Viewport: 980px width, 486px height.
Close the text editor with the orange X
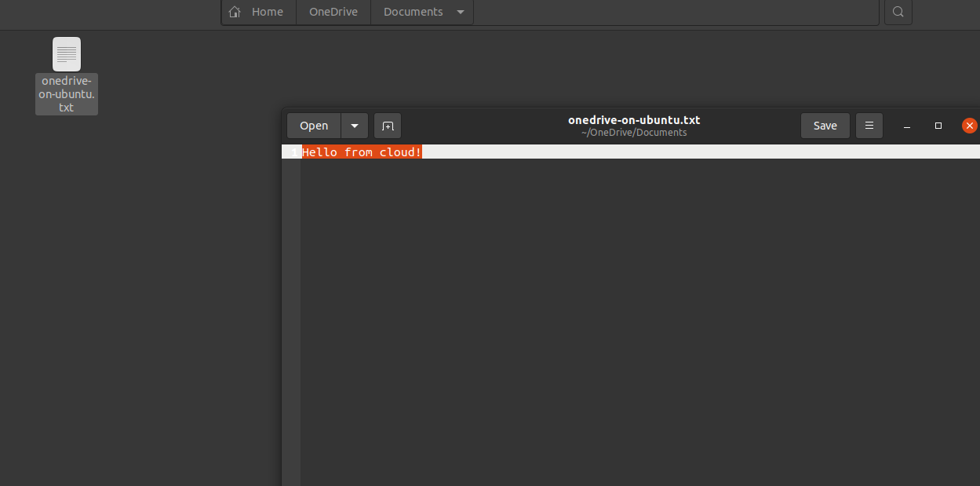click(970, 126)
